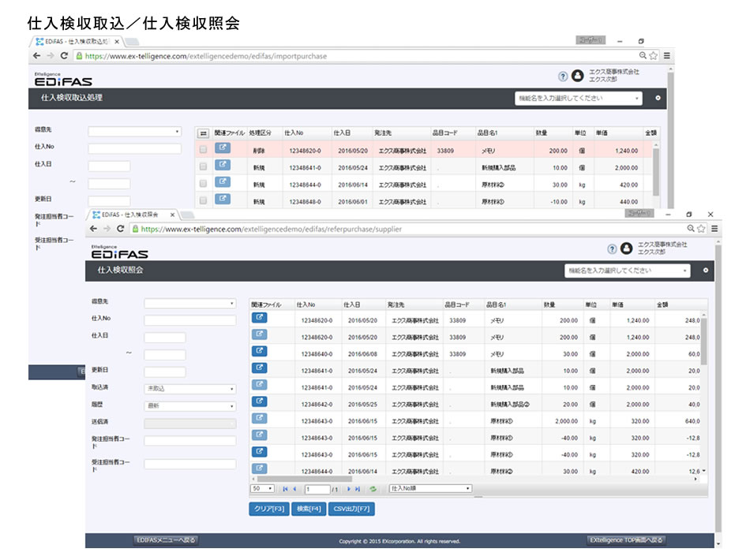Click user avatar on the 仕入検収取込処理 page
746x560 pixels.
(578, 76)
